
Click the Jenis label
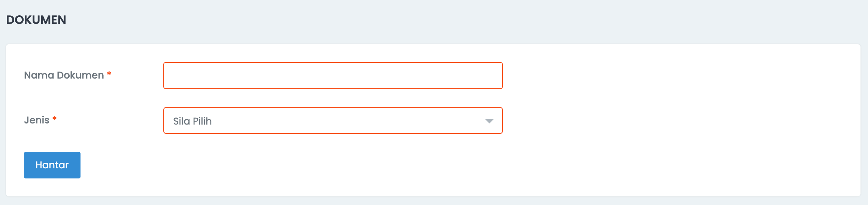pos(37,120)
